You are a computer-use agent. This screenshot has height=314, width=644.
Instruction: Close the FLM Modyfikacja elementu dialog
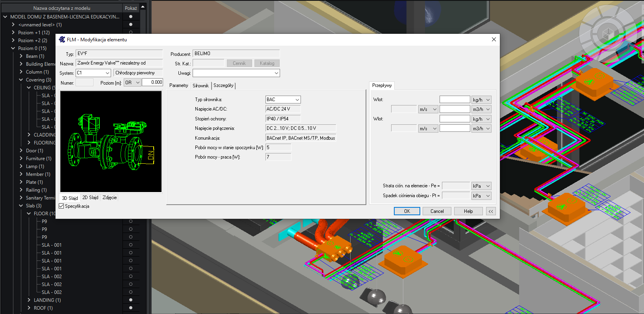pos(494,39)
